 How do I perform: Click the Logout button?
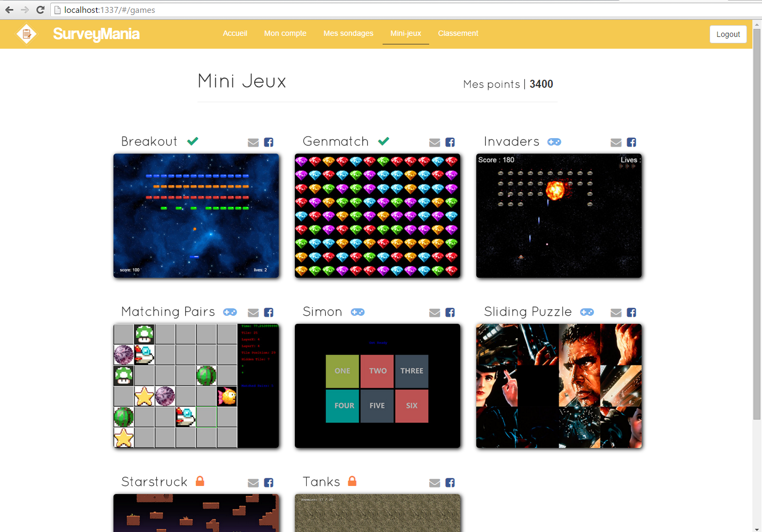728,34
